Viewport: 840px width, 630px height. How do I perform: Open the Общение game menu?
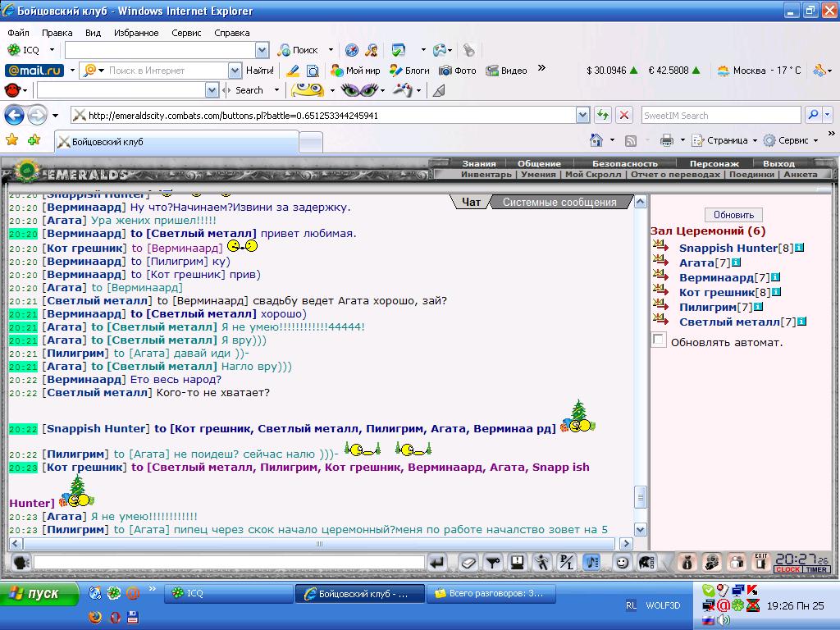pos(539,163)
